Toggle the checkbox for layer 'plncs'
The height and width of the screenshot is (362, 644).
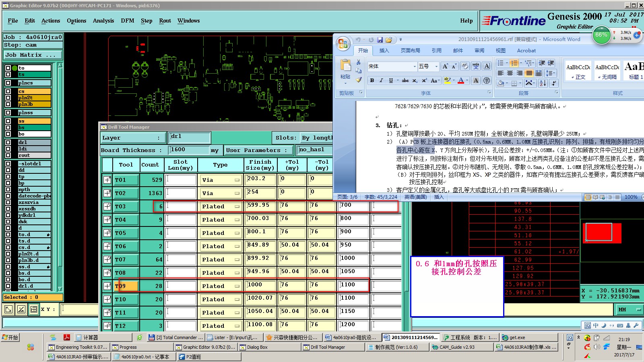(8, 83)
